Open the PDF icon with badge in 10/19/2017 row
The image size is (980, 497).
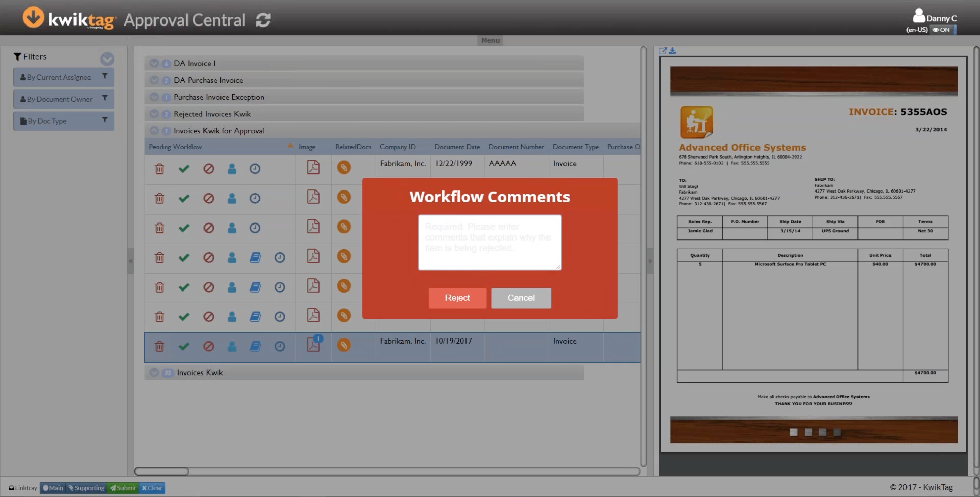click(314, 344)
